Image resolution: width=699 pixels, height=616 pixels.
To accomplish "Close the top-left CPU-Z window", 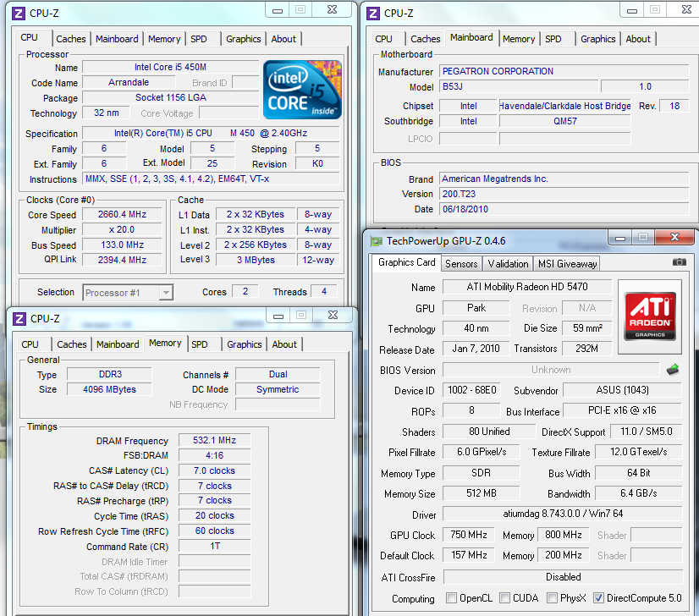I will click(332, 10).
